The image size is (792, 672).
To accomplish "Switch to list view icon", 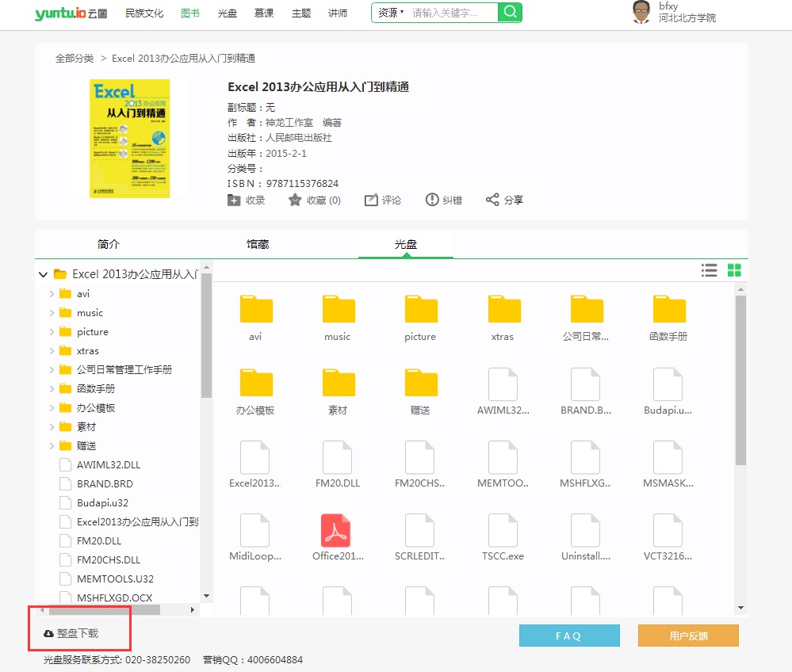I will click(x=710, y=270).
